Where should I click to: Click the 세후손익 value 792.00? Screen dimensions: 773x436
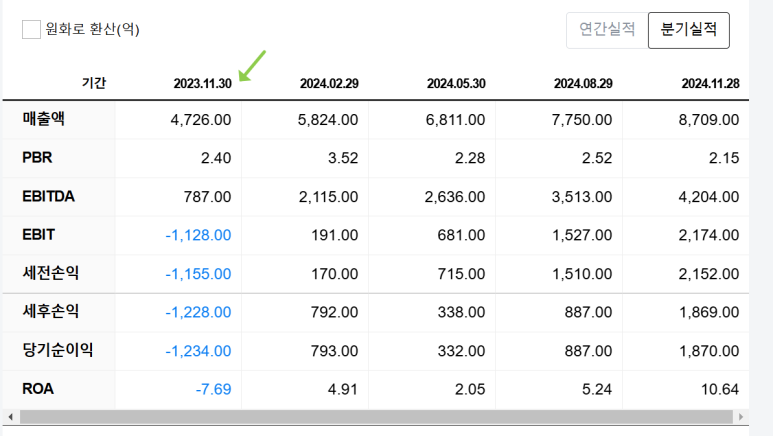coord(334,312)
